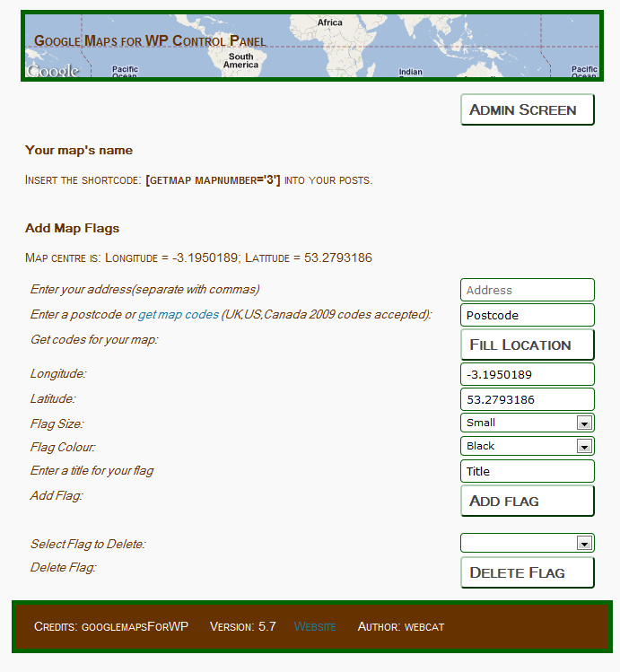Visit the Website link in the footer
This screenshot has height=672, width=620.
[x=315, y=626]
